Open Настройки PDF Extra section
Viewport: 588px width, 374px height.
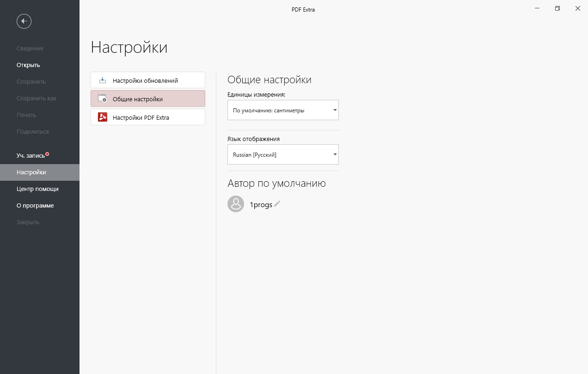148,117
